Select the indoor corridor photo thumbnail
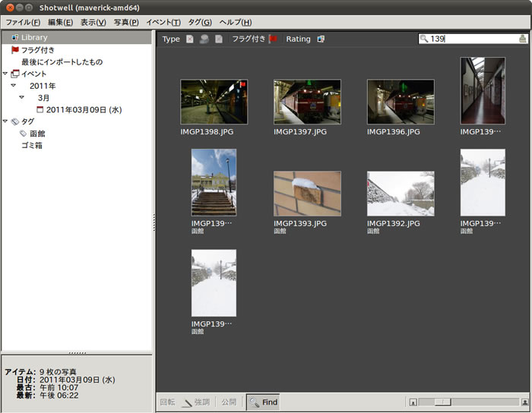 click(x=483, y=90)
